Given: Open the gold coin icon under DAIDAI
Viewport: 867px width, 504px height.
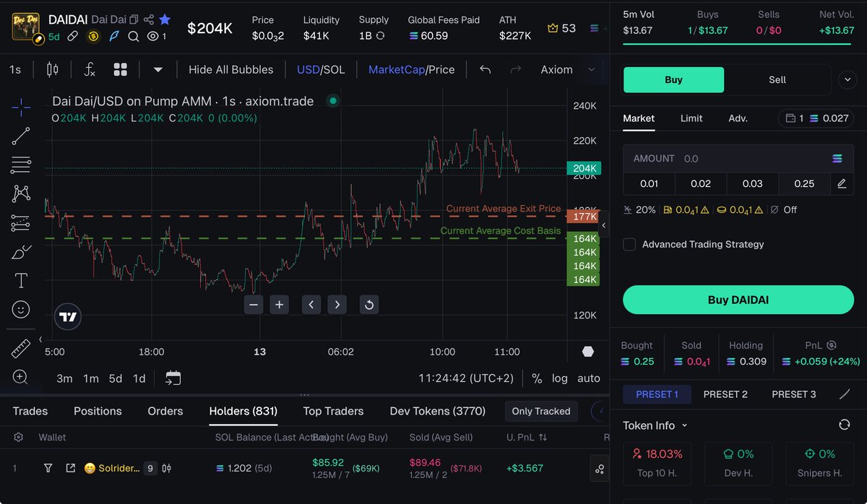Looking at the screenshot, I should [93, 36].
